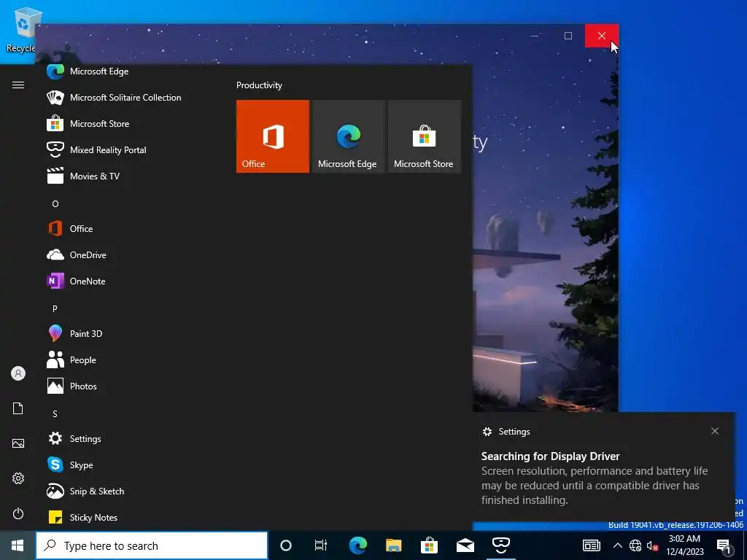Click the Office tile in Productivity group
This screenshot has width=747, height=560.
click(x=273, y=136)
